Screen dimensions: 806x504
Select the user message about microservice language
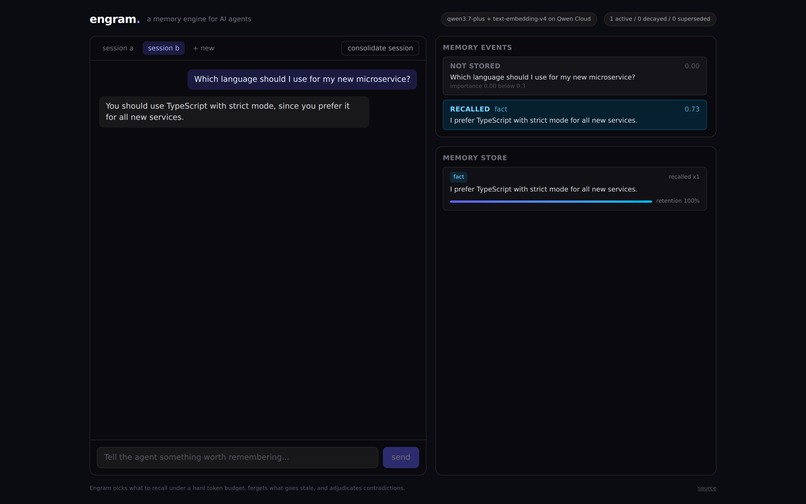click(302, 79)
